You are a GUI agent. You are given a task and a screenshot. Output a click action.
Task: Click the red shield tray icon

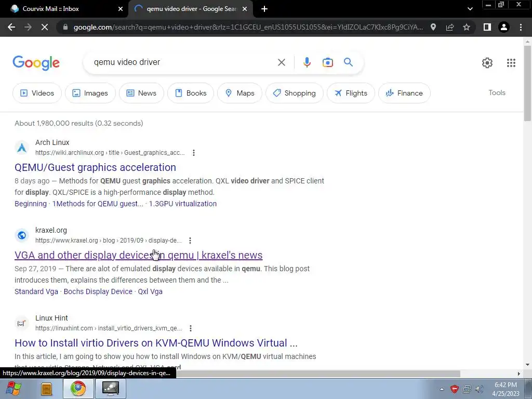click(x=454, y=389)
